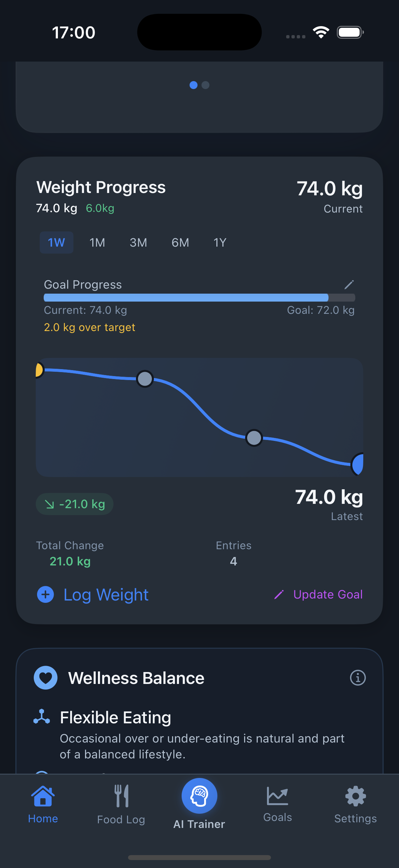399x868 pixels.
Task: Tap the Wellness Balance info icon
Action: (358, 678)
